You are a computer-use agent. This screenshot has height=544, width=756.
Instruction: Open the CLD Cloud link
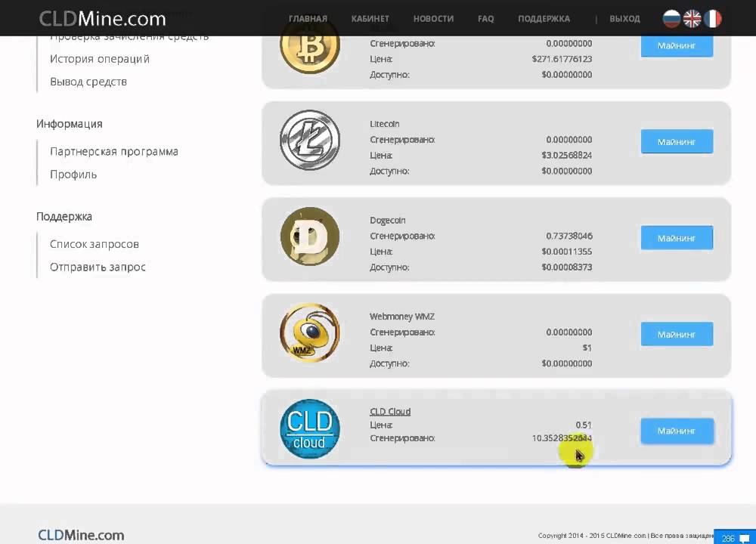click(x=390, y=412)
